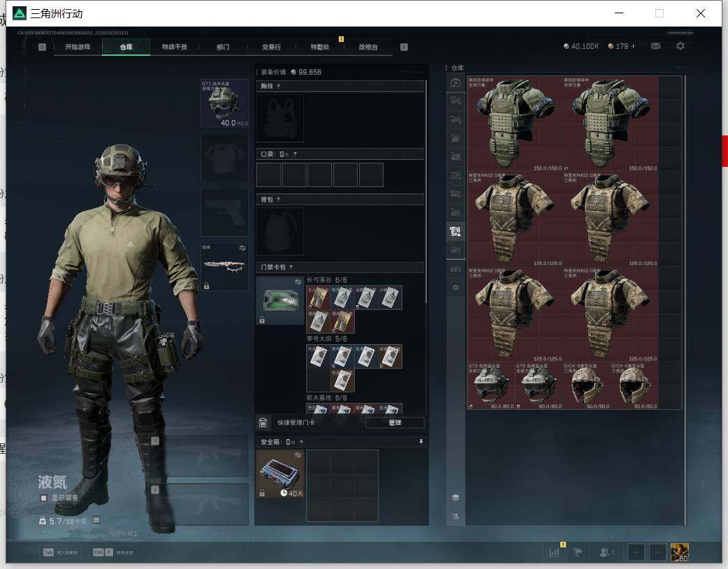The height and width of the screenshot is (569, 728).
Task: Click the 40.100K currency balance
Action: coord(581,46)
